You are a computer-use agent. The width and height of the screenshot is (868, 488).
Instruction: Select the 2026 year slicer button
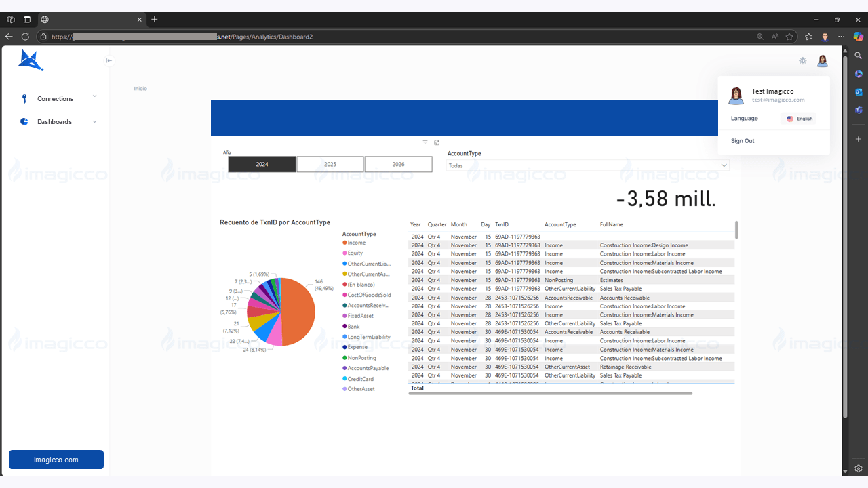(398, 164)
